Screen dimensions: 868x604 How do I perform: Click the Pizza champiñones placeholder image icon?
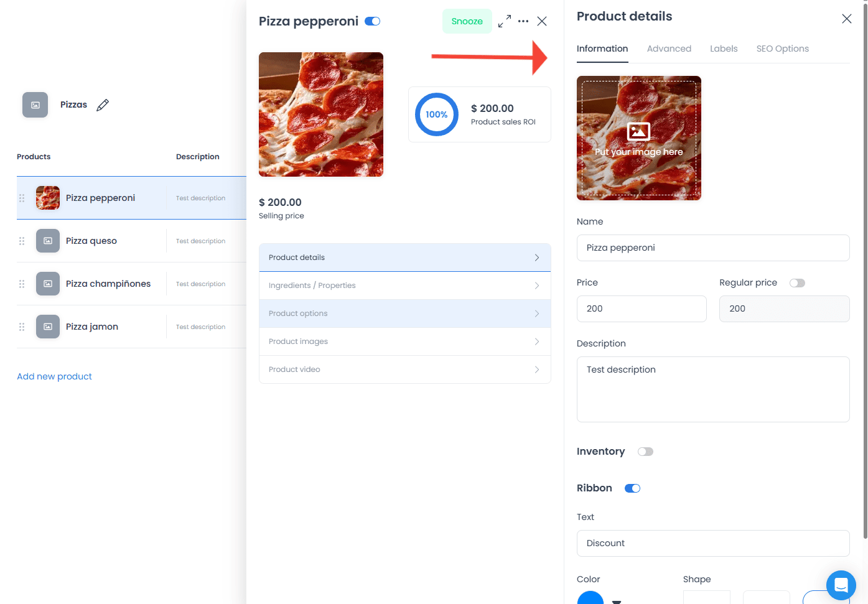(48, 284)
